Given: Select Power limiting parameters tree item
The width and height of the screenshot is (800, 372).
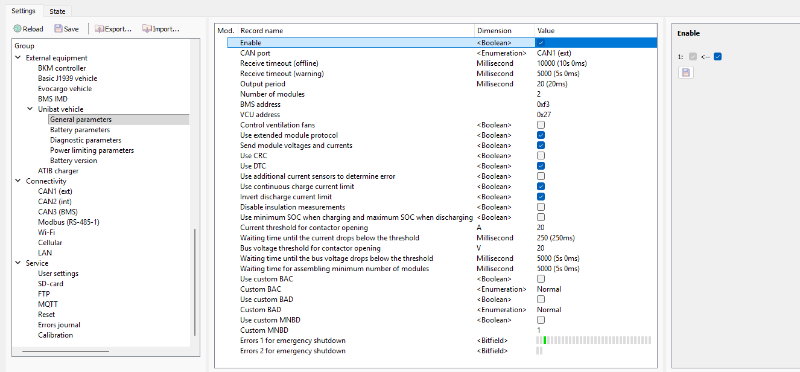Looking at the screenshot, I should click(92, 150).
